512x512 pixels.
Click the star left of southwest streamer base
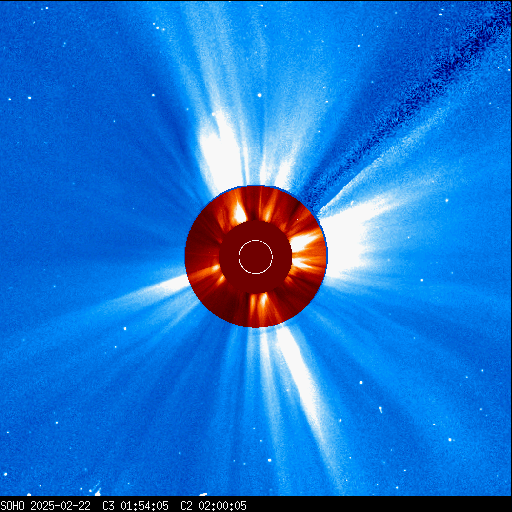click(x=125, y=329)
